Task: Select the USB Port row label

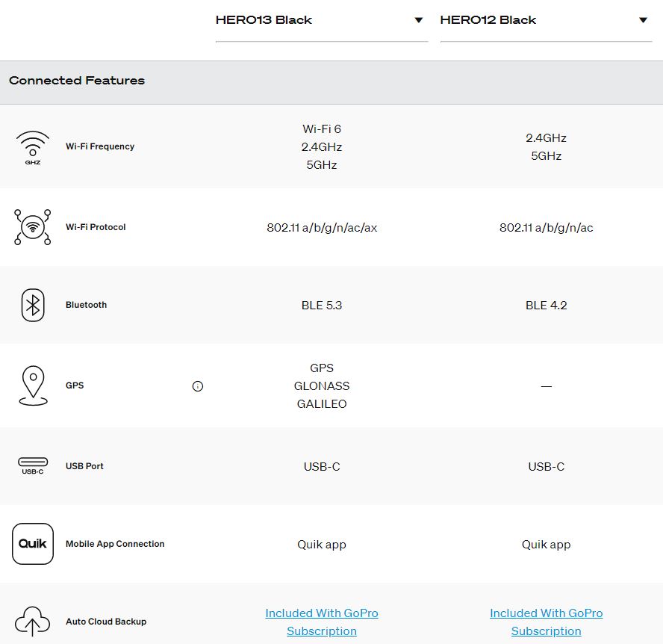Action: coord(84,466)
